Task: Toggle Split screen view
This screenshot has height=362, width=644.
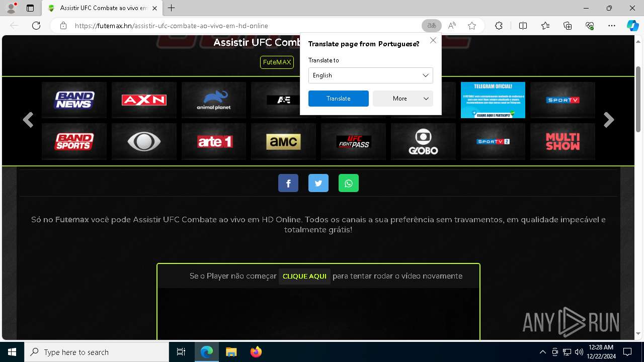Action: click(x=523, y=26)
